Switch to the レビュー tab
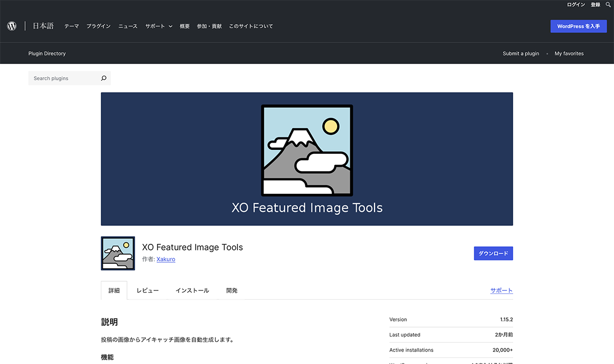Image resolution: width=614 pixels, height=364 pixels. (147, 290)
